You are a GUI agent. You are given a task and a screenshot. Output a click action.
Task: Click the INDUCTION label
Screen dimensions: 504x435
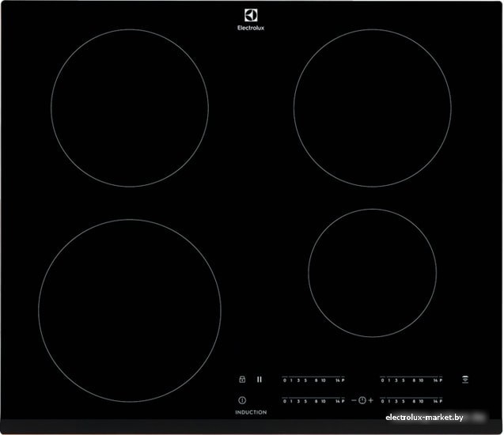pos(251,412)
